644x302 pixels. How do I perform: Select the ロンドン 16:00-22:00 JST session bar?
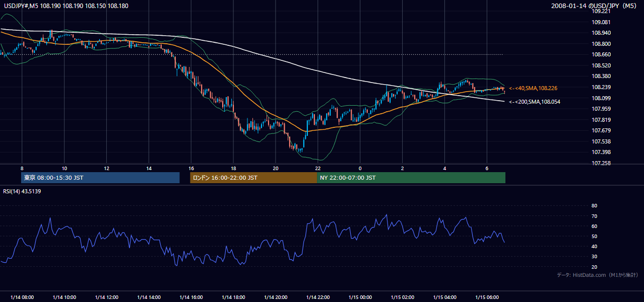tap(253, 178)
